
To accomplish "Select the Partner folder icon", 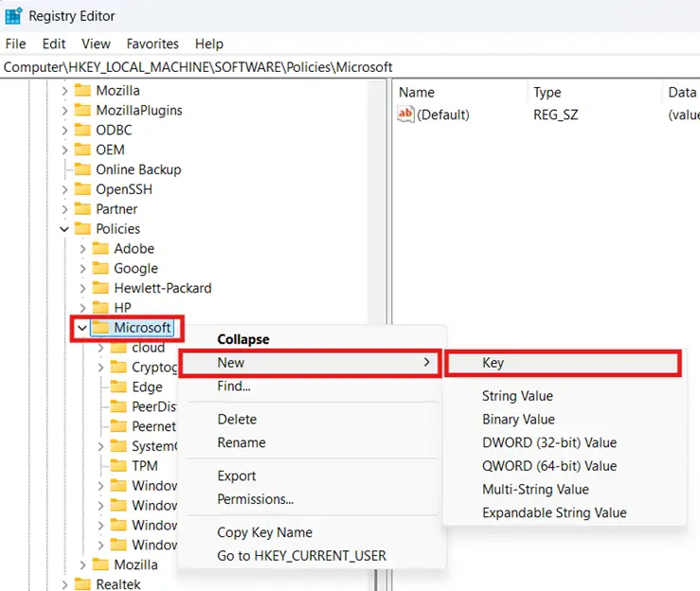I will point(82,208).
